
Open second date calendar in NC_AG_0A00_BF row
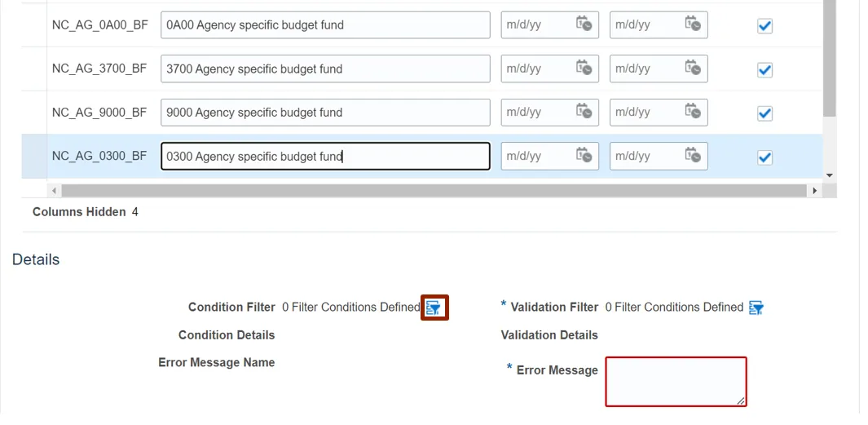tap(693, 24)
